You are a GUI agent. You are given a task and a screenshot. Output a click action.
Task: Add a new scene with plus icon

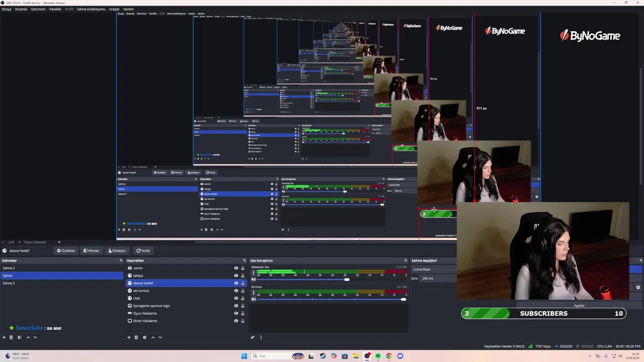[4, 337]
